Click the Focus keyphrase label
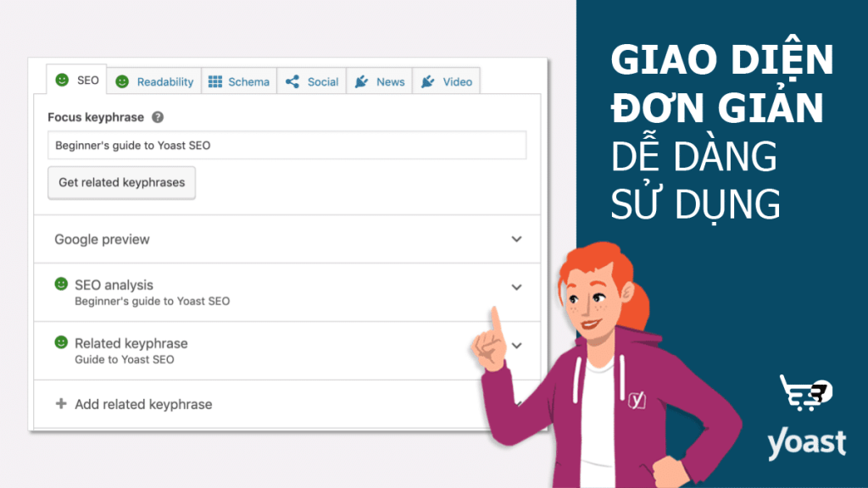 pyautogui.click(x=96, y=117)
